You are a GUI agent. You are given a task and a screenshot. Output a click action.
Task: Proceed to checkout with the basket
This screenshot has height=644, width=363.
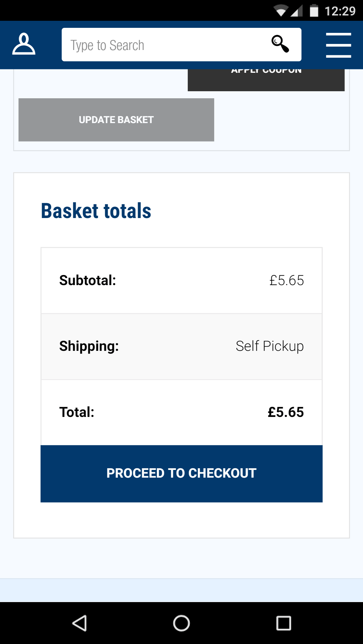(x=181, y=473)
